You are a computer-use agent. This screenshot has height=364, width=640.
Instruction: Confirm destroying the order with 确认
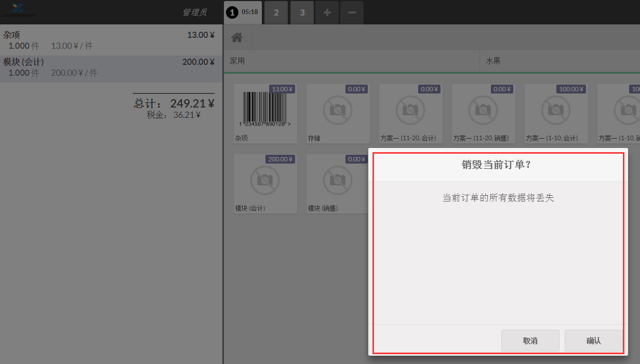point(593,341)
